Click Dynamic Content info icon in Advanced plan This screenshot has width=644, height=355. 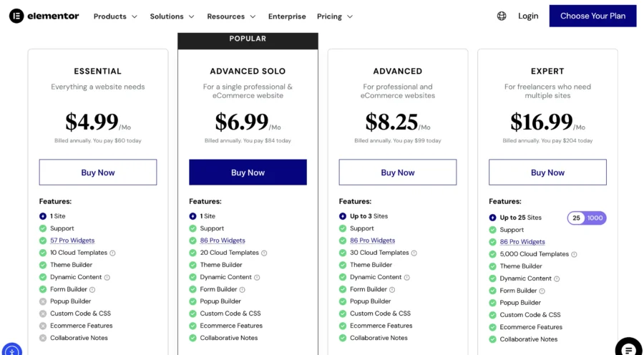click(407, 278)
